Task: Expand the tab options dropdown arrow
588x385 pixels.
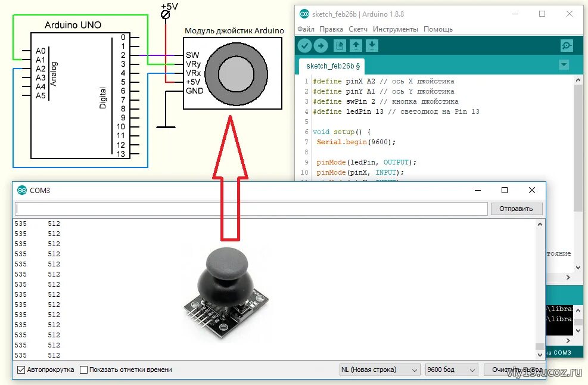Action: pyautogui.click(x=564, y=65)
